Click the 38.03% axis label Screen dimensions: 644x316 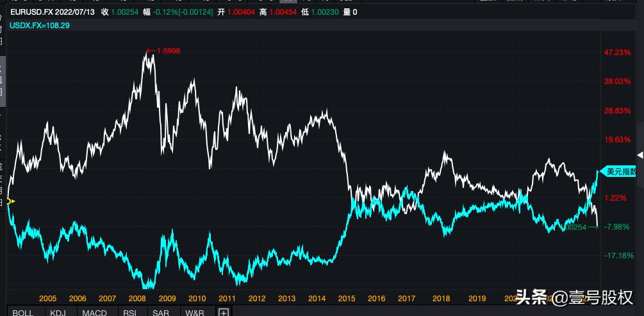(x=617, y=81)
